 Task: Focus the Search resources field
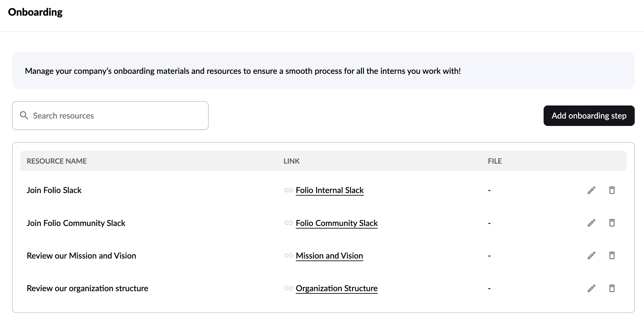(115, 116)
